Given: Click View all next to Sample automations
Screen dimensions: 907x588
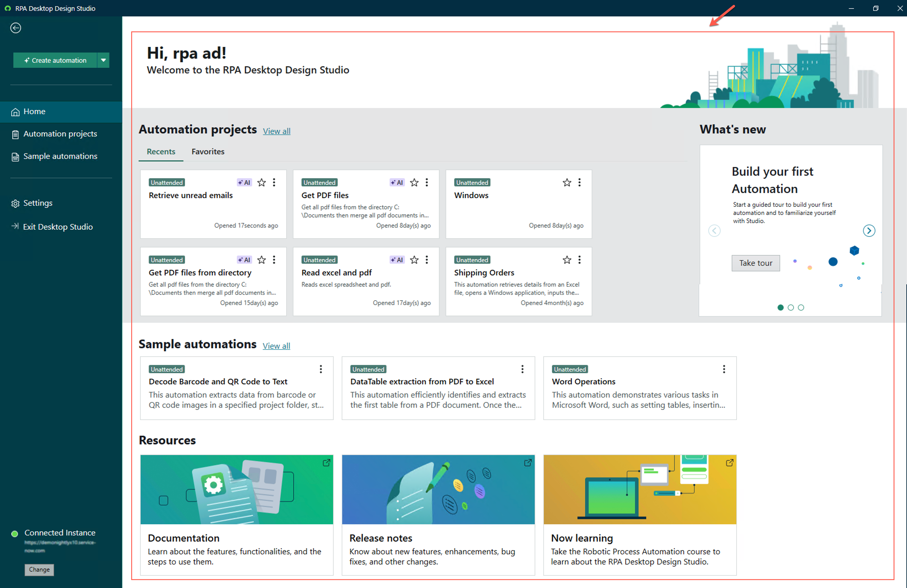Looking at the screenshot, I should coord(276,346).
